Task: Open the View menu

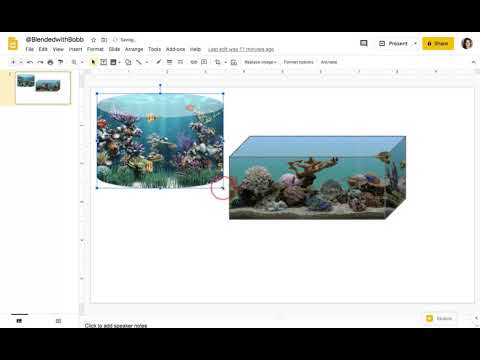Action: [x=58, y=49]
